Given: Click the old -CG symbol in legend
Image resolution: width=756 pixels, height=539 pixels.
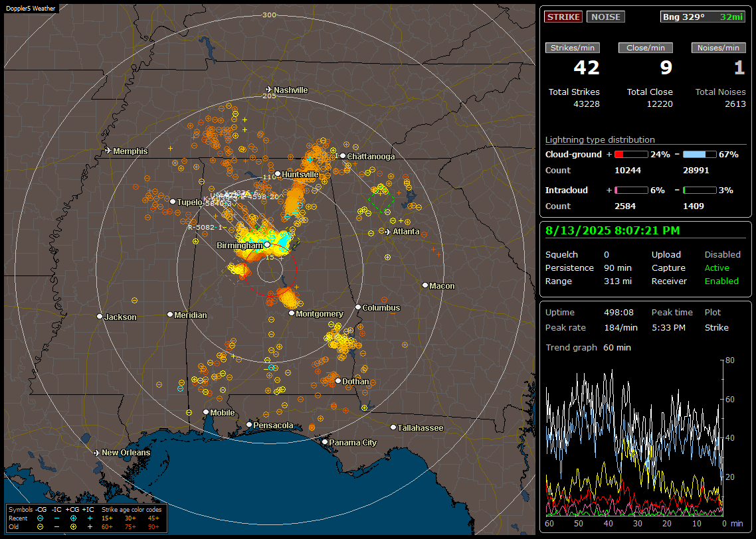Looking at the screenshot, I should (41, 527).
